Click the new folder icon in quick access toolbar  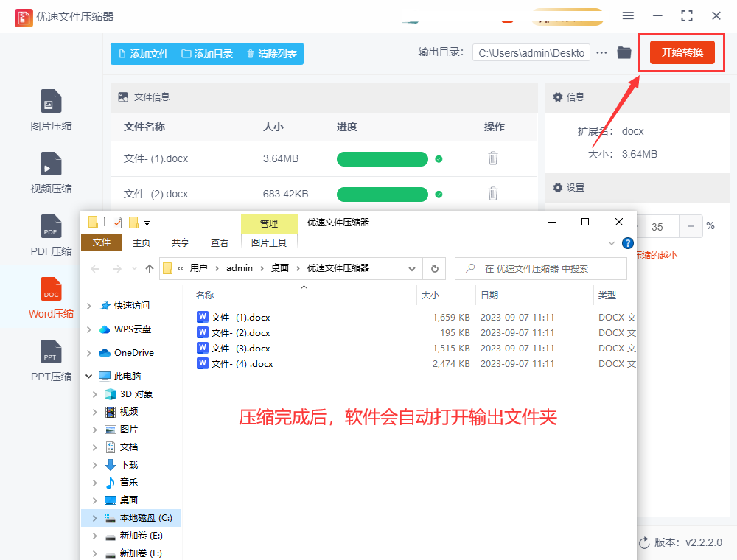point(134,223)
